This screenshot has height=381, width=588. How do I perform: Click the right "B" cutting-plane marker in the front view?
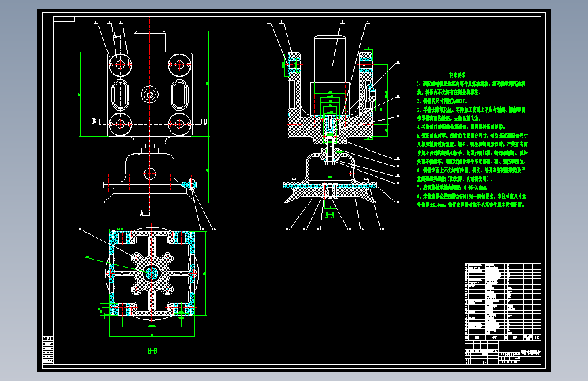pos(205,121)
